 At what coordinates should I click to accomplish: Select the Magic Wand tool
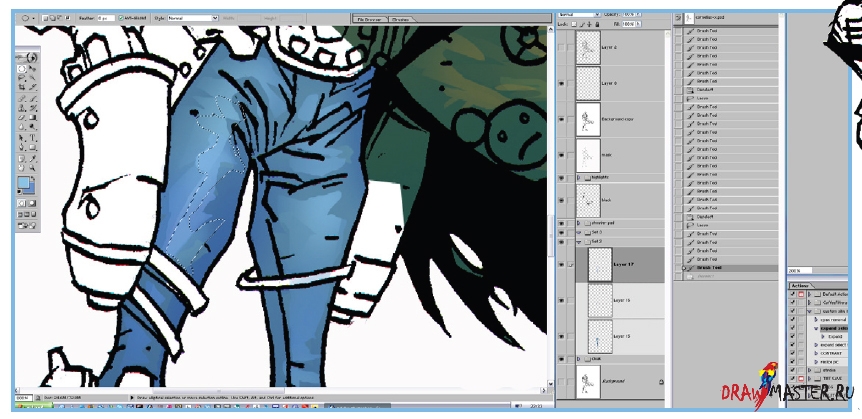pyautogui.click(x=33, y=78)
